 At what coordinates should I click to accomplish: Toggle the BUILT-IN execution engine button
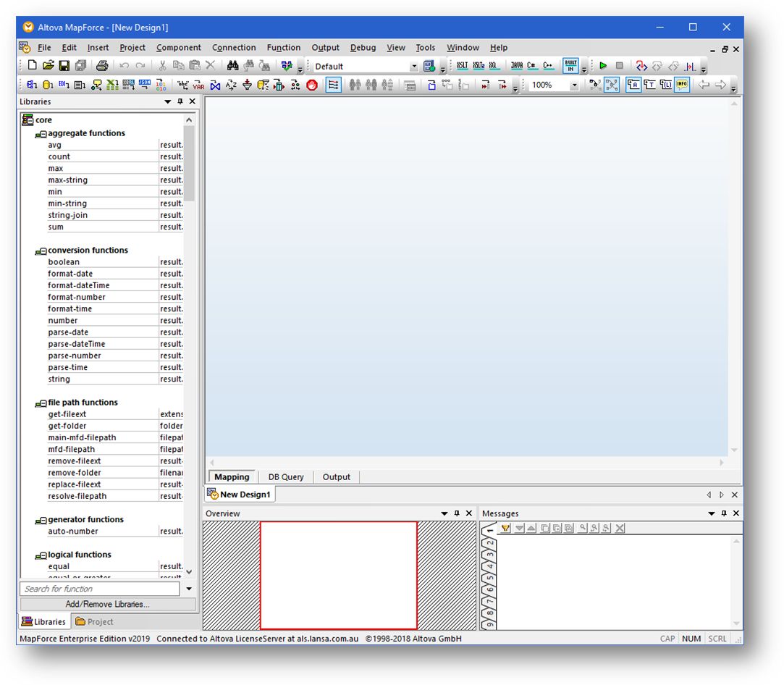570,65
